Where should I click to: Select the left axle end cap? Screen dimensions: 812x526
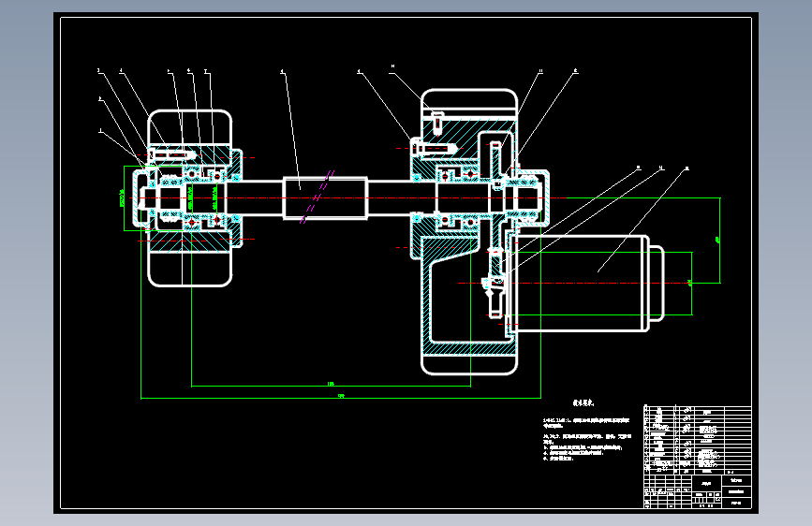140,197
